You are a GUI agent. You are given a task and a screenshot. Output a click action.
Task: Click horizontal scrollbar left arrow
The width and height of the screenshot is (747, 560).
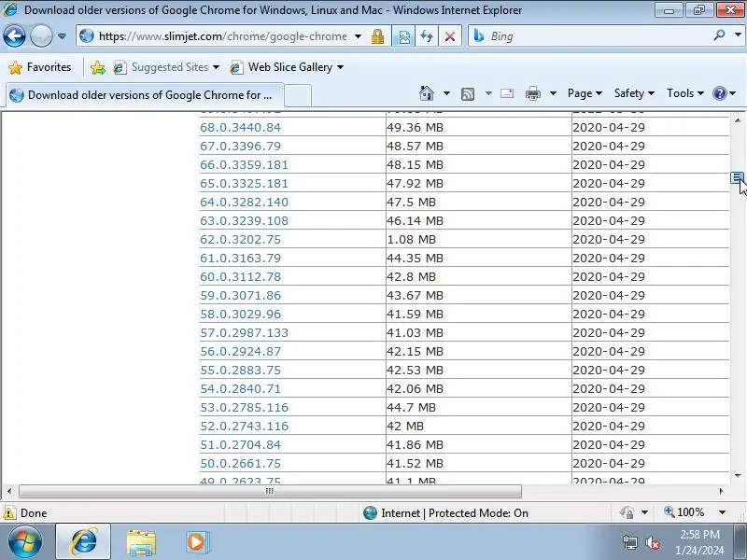pos(9,491)
